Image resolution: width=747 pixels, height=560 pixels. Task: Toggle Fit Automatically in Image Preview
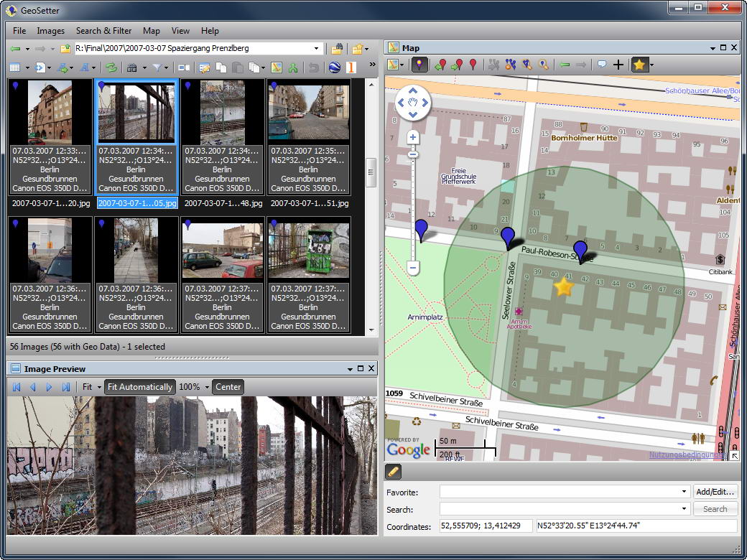click(140, 387)
